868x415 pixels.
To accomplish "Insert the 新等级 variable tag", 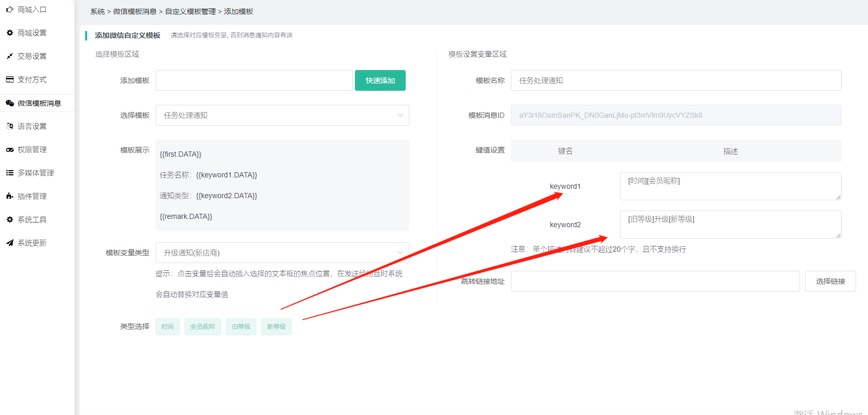I will [x=277, y=327].
